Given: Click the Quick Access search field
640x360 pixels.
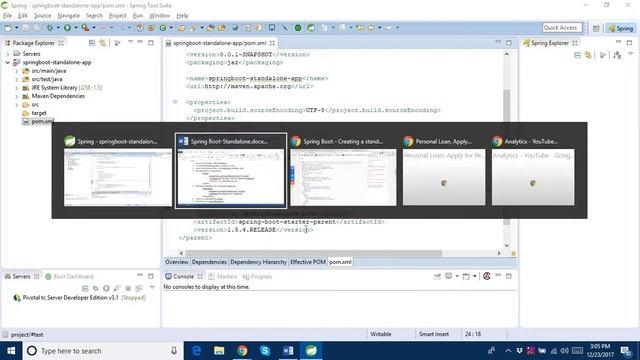Looking at the screenshot, I should point(562,28).
